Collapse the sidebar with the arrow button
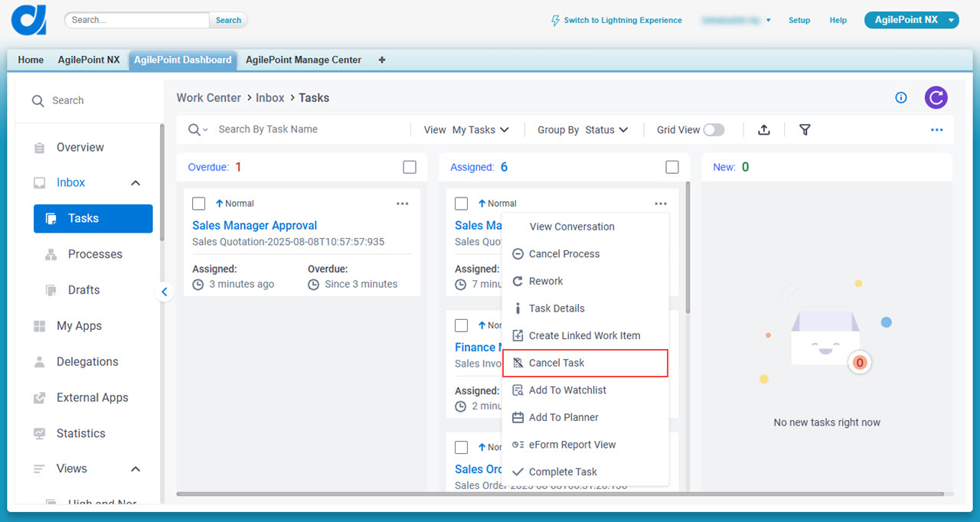Image resolution: width=980 pixels, height=522 pixels. tap(164, 292)
